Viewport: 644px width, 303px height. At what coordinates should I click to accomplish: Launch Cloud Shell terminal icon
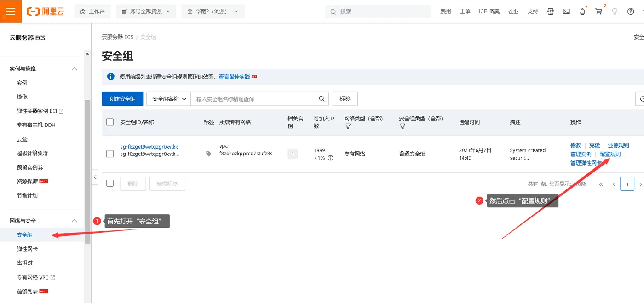[x=566, y=11]
